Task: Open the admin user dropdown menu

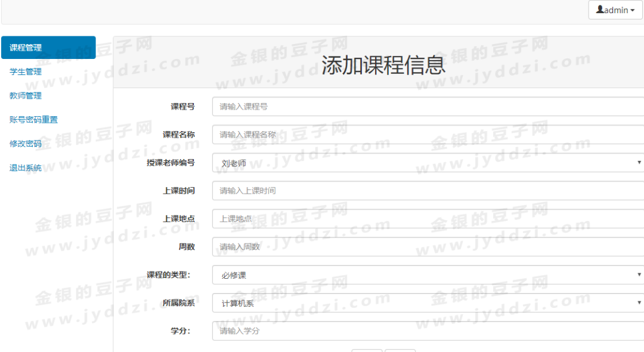Action: tap(615, 10)
